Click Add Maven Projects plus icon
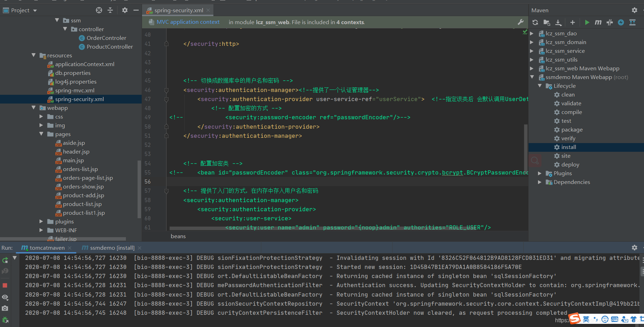 pos(573,22)
